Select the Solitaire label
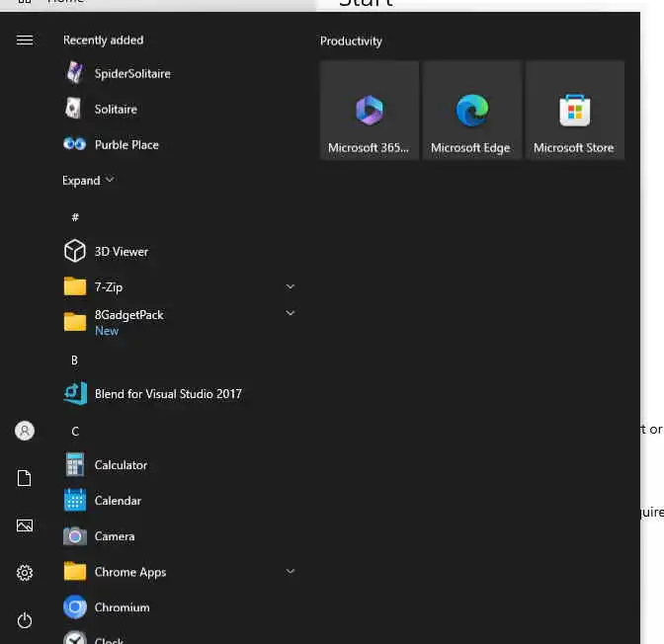The image size is (664, 644). pyautogui.click(x=116, y=110)
